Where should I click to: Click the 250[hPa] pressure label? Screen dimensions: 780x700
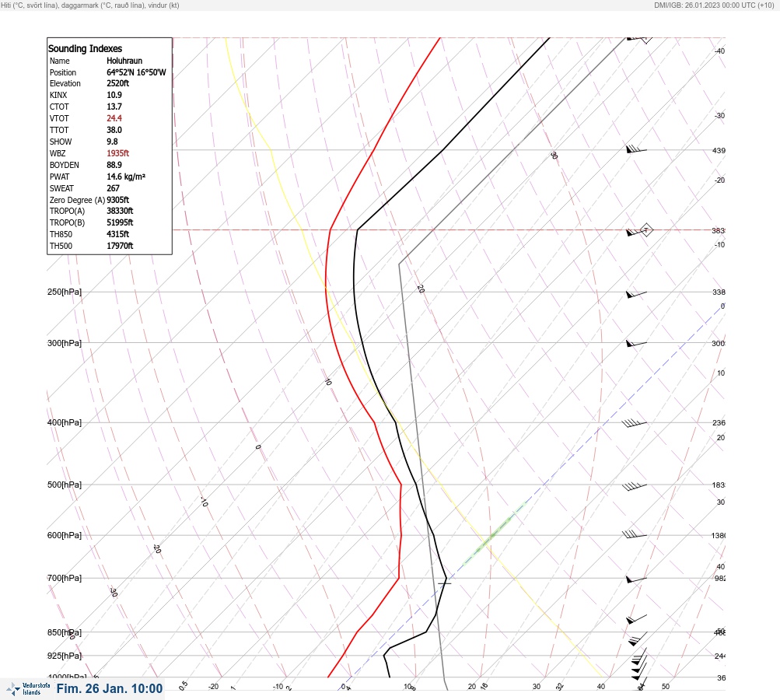[65, 292]
